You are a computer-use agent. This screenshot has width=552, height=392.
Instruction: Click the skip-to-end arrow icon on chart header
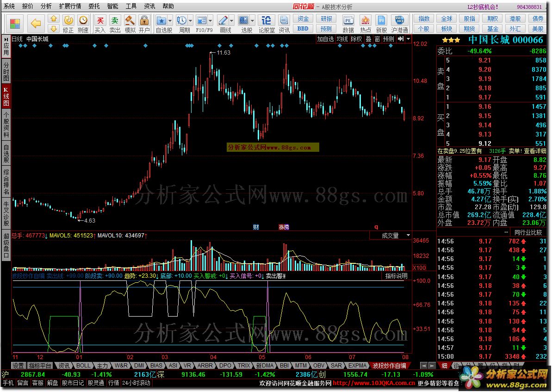401,39
